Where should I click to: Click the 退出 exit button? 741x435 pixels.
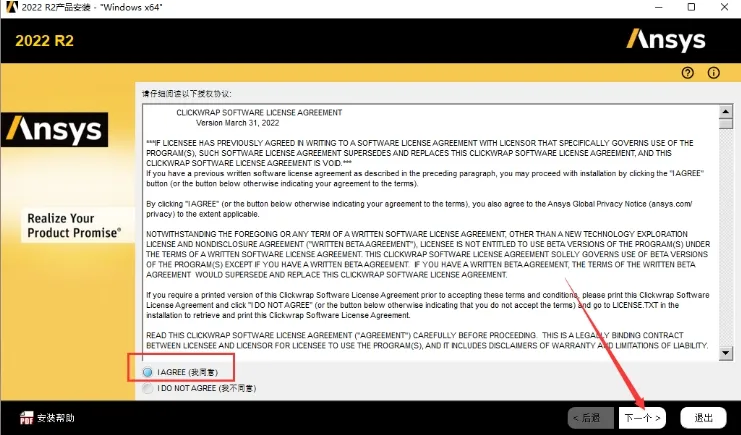coord(703,418)
